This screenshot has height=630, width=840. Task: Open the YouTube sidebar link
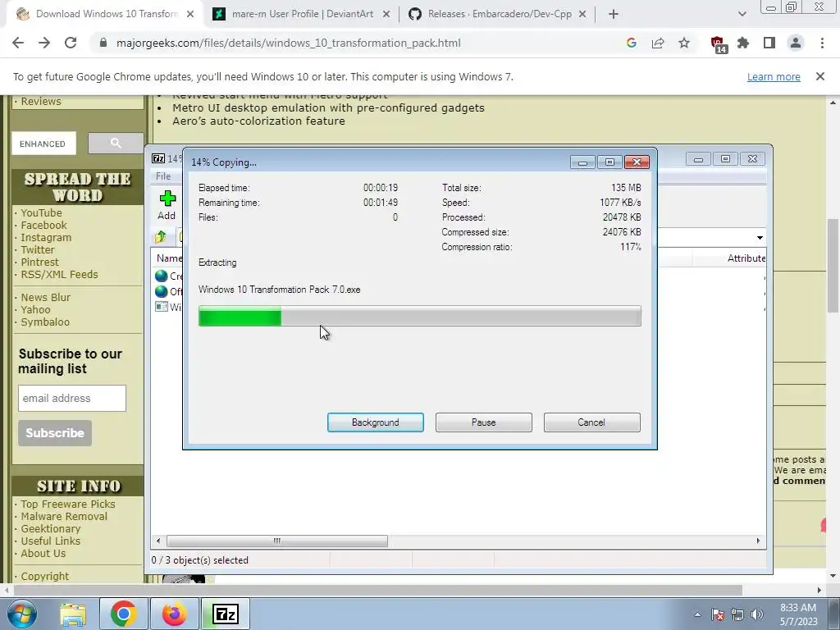(41, 212)
